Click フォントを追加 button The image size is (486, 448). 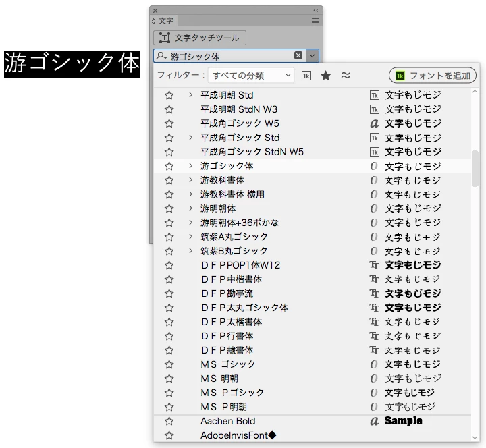(x=433, y=76)
